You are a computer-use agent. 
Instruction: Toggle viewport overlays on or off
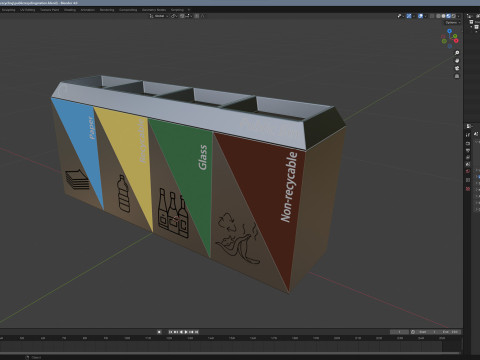pos(420,16)
